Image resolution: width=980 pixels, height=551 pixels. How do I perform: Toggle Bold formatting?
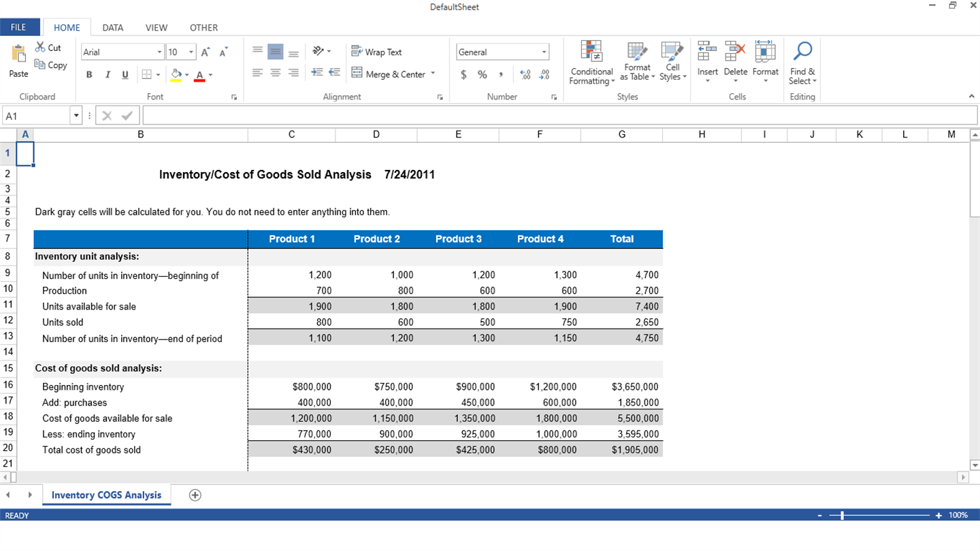click(89, 75)
